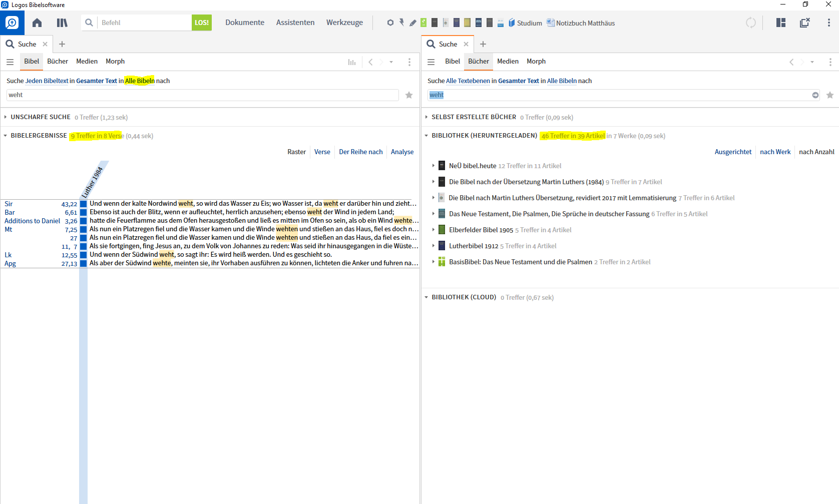The width and height of the screenshot is (839, 504).
Task: Open the Studium layout shortcut
Action: click(x=525, y=23)
